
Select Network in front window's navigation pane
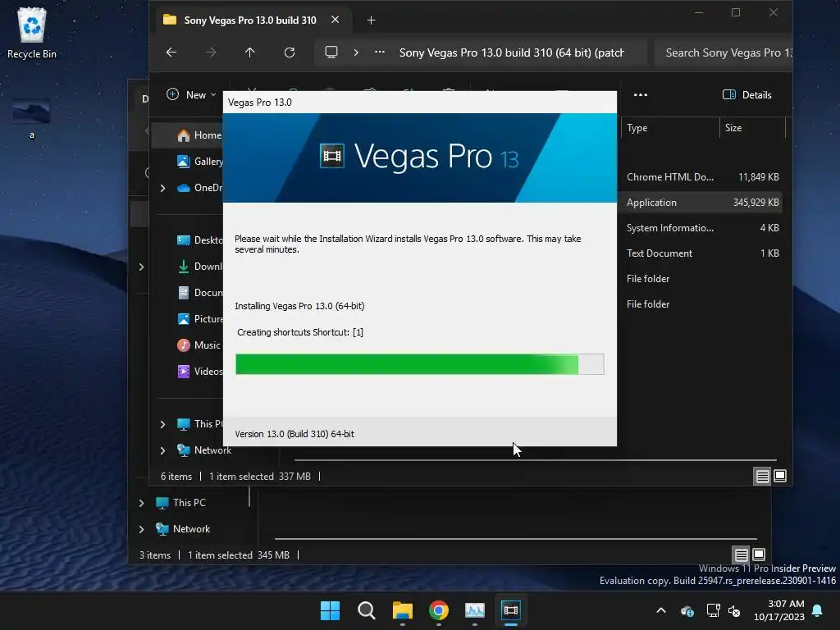coord(204,450)
